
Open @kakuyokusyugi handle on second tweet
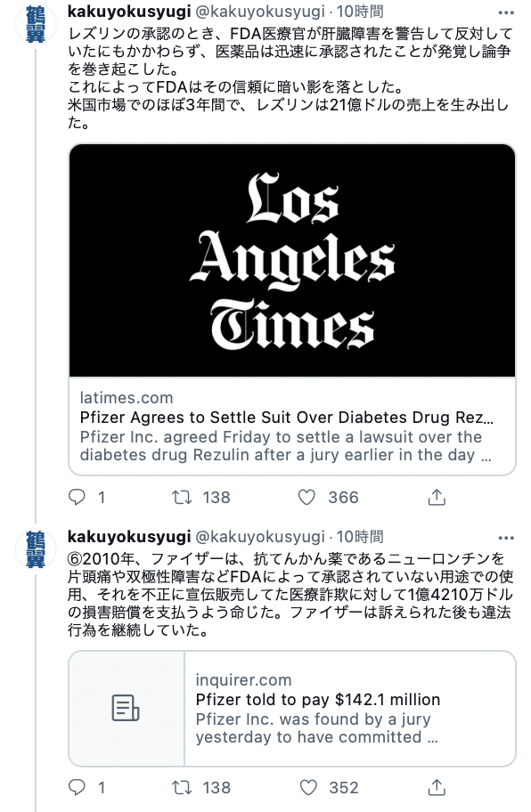click(x=260, y=537)
